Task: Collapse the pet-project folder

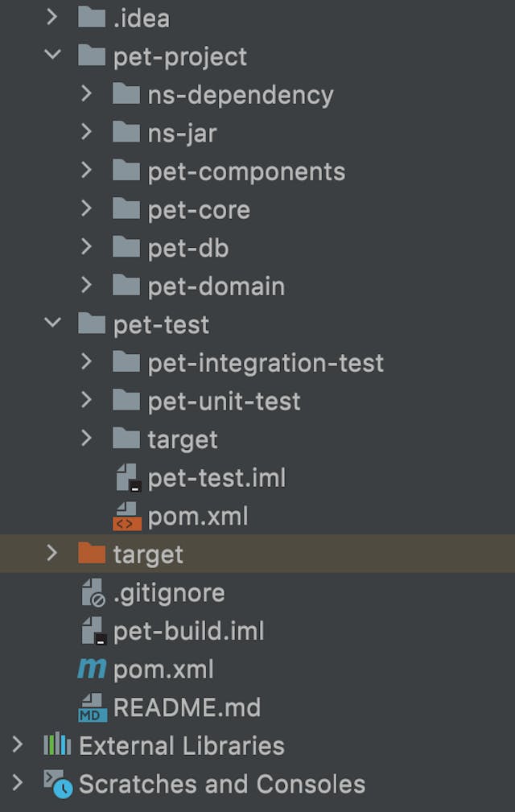Action: pyautogui.click(x=52, y=56)
